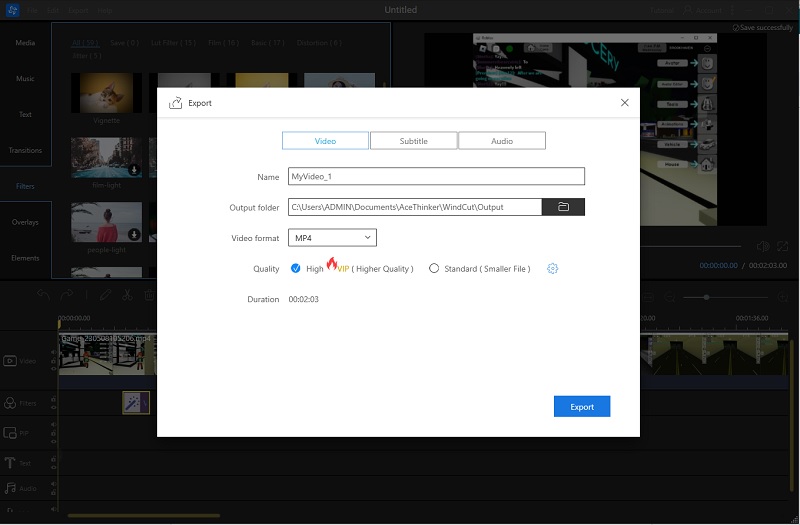Switch to the Subtitle tab
800x525 pixels.
tap(413, 141)
